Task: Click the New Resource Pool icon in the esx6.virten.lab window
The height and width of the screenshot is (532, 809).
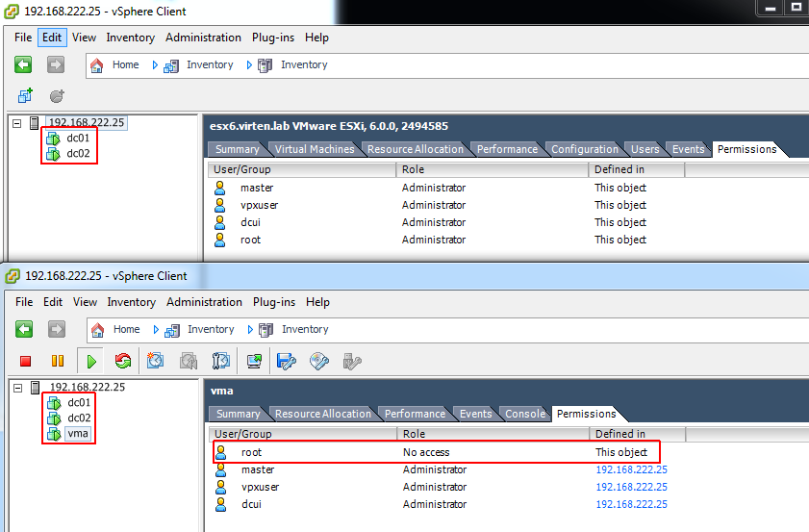Action: coord(57,96)
